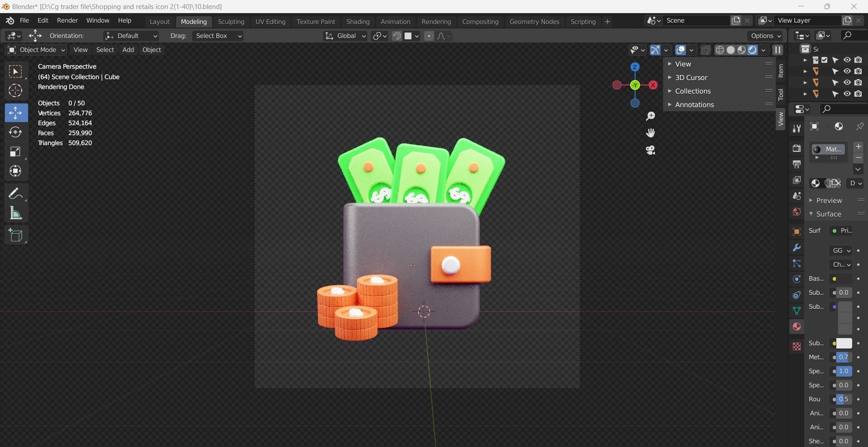Open the Global transform orientation dropdown

(345, 36)
